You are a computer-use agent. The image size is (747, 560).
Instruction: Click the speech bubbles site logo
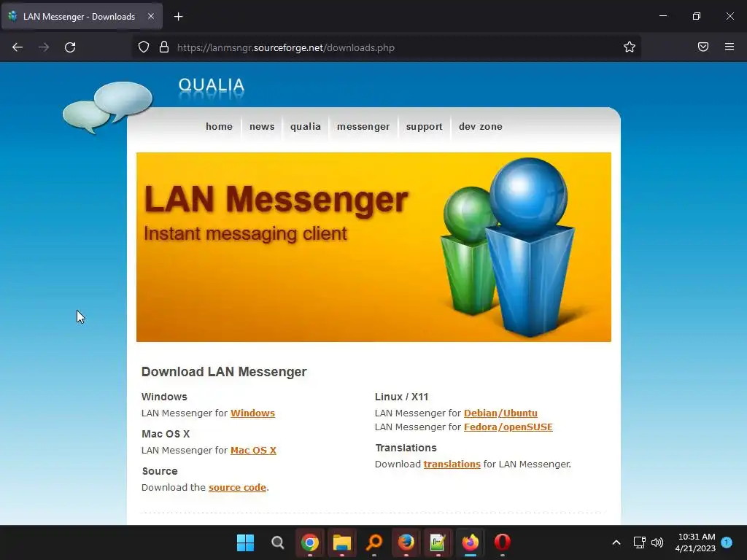pyautogui.click(x=108, y=107)
